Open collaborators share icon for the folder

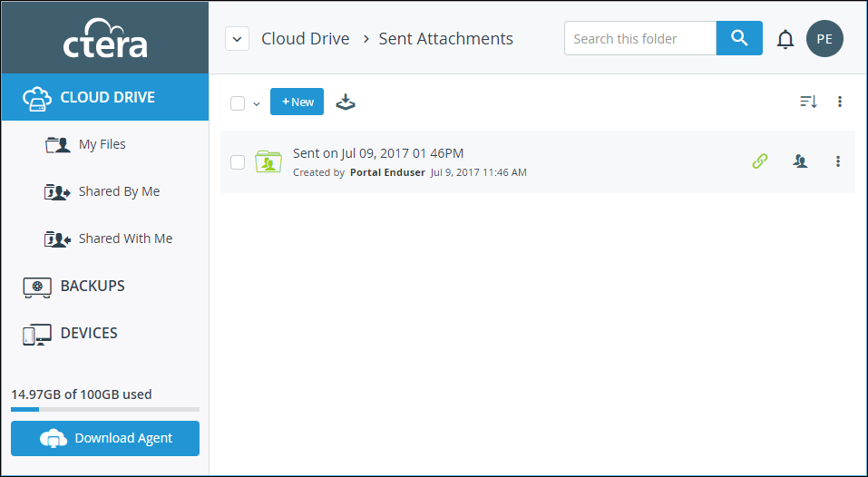(800, 161)
